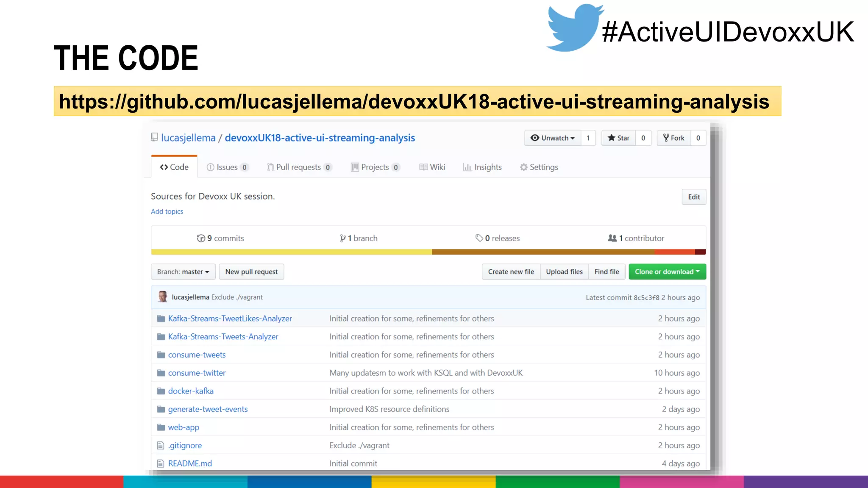Open the docker-kafka folder
Screen dimensions: 868x488
coord(191,391)
